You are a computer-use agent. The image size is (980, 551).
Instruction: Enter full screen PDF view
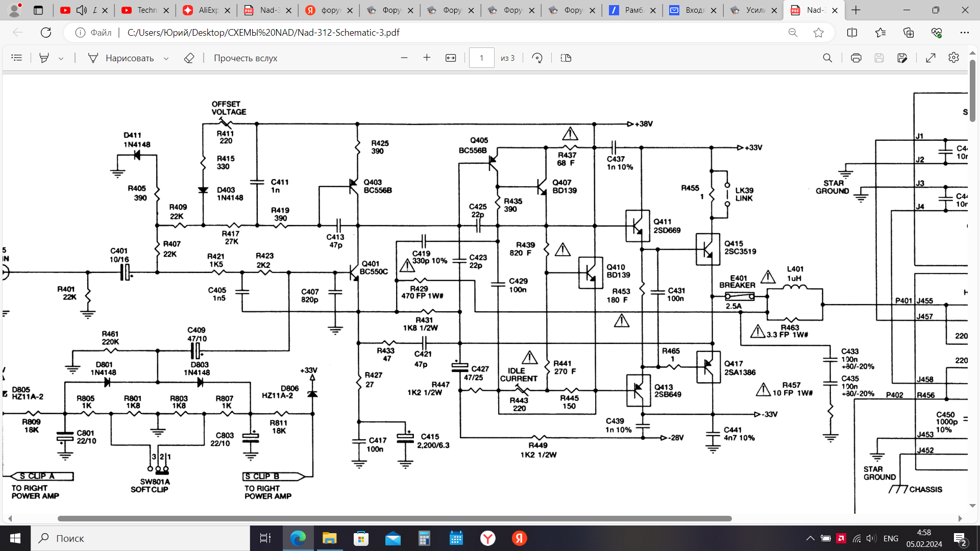coord(930,58)
